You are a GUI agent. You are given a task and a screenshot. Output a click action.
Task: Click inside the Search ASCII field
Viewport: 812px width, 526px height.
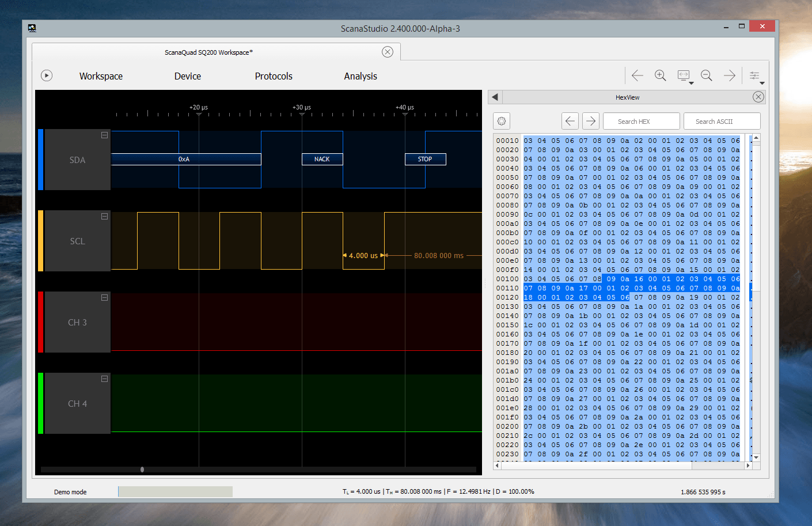point(722,121)
